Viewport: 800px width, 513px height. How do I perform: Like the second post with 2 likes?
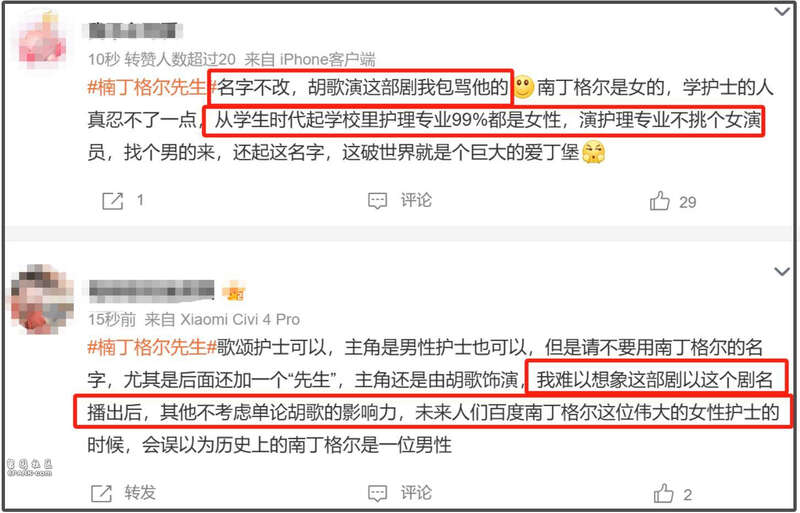click(x=663, y=494)
